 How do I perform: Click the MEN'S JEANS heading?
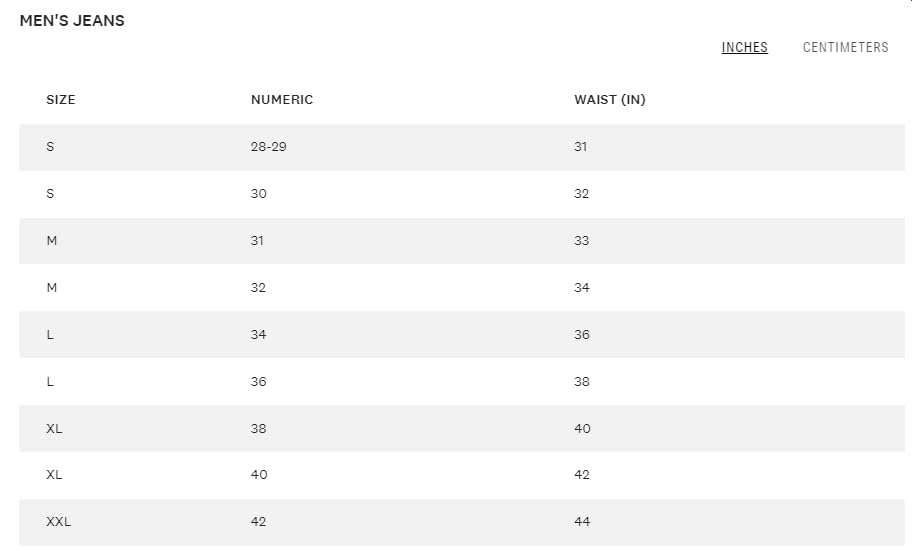click(72, 20)
